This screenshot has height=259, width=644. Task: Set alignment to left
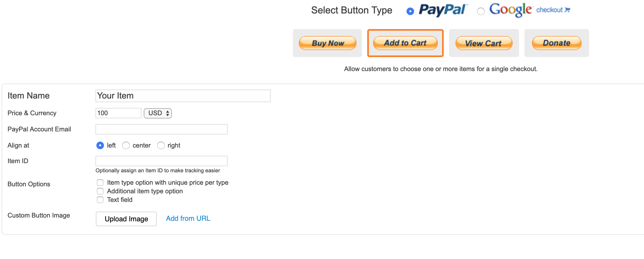click(100, 145)
